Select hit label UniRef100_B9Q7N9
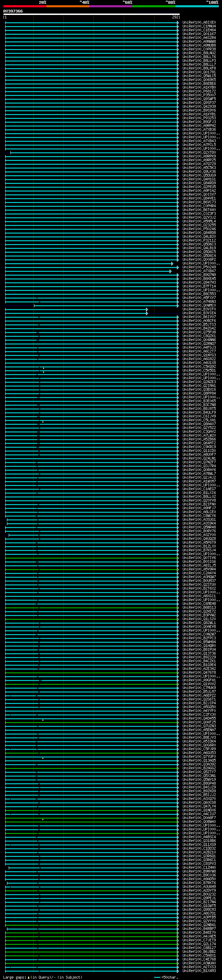 tap(199, 275)
